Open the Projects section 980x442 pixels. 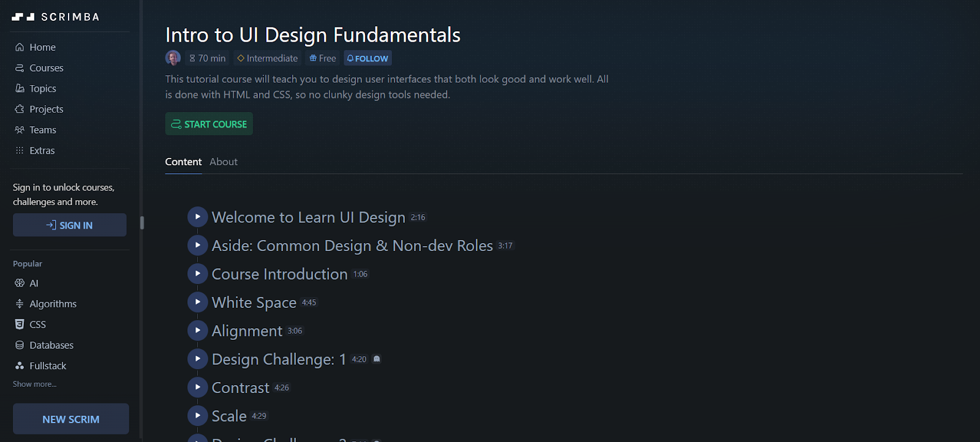(46, 109)
